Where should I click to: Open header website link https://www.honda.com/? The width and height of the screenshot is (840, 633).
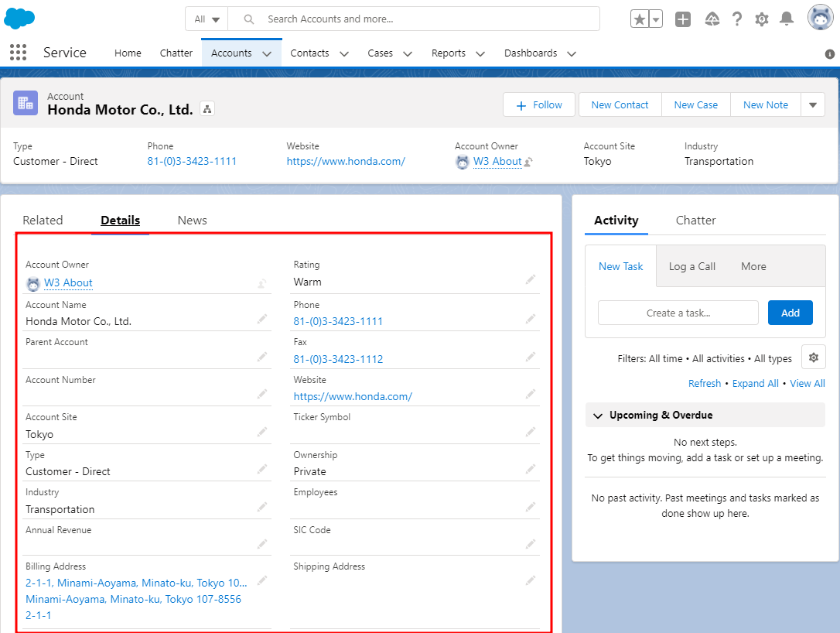tap(346, 161)
